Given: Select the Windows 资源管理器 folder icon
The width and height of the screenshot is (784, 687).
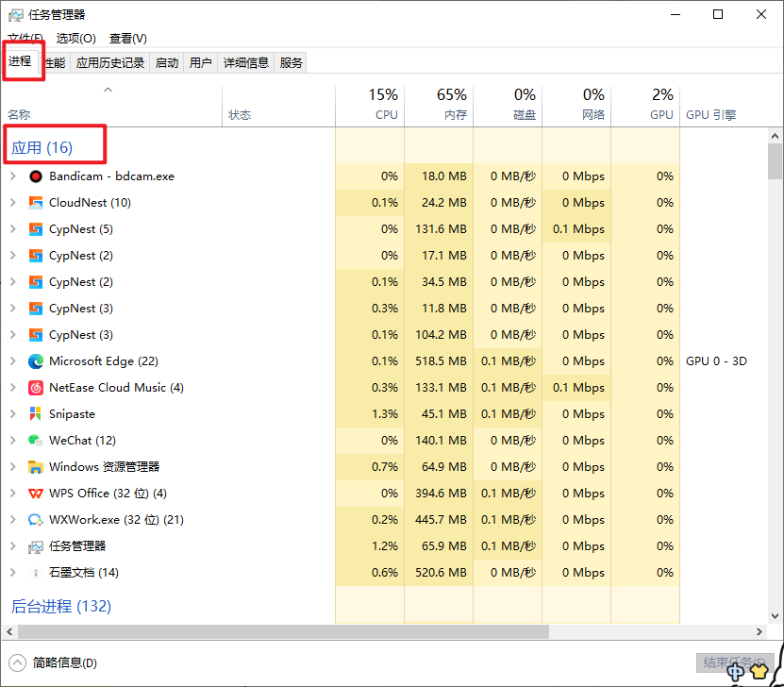Looking at the screenshot, I should [x=36, y=467].
